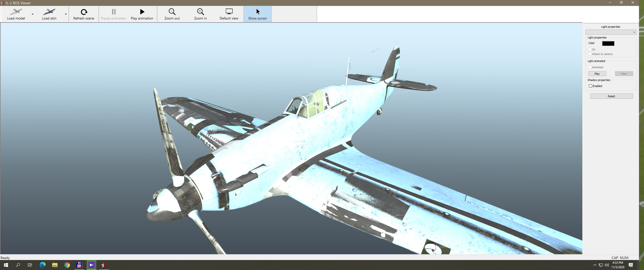The height and width of the screenshot is (270, 644).
Task: Click the Load skin airplane icon
Action: (49, 11)
